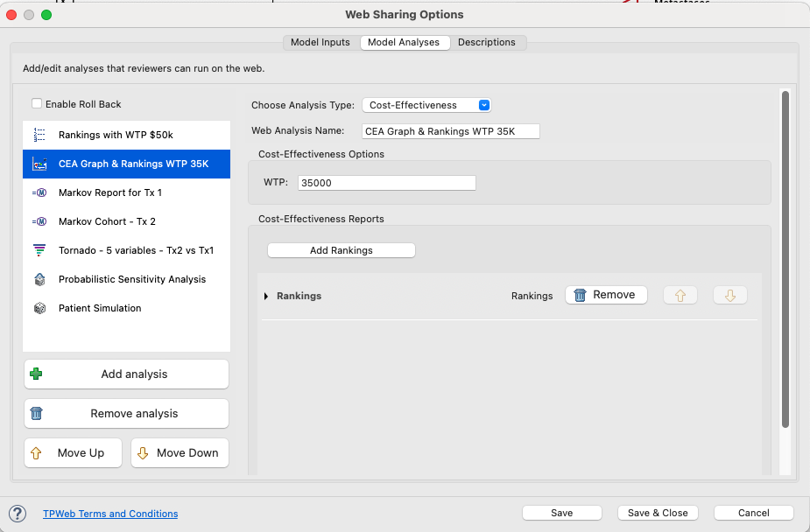This screenshot has height=532, width=810.
Task: Select Markov Report for Tx 1
Action: click(x=127, y=192)
